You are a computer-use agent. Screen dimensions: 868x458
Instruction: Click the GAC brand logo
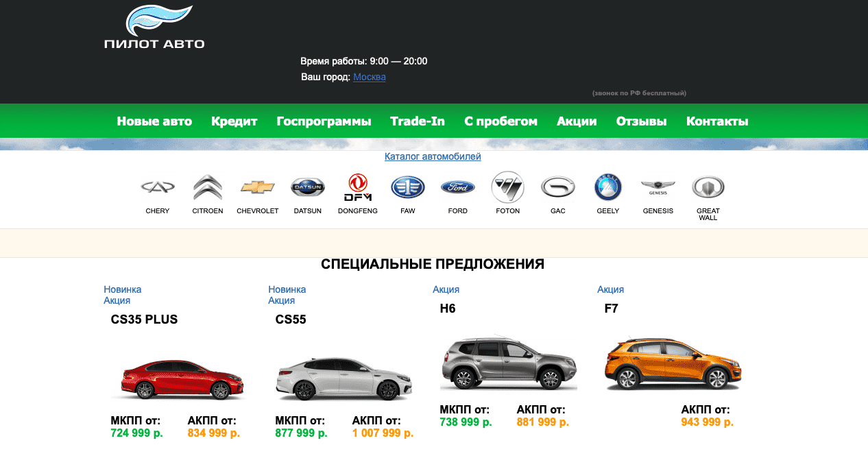click(557, 186)
